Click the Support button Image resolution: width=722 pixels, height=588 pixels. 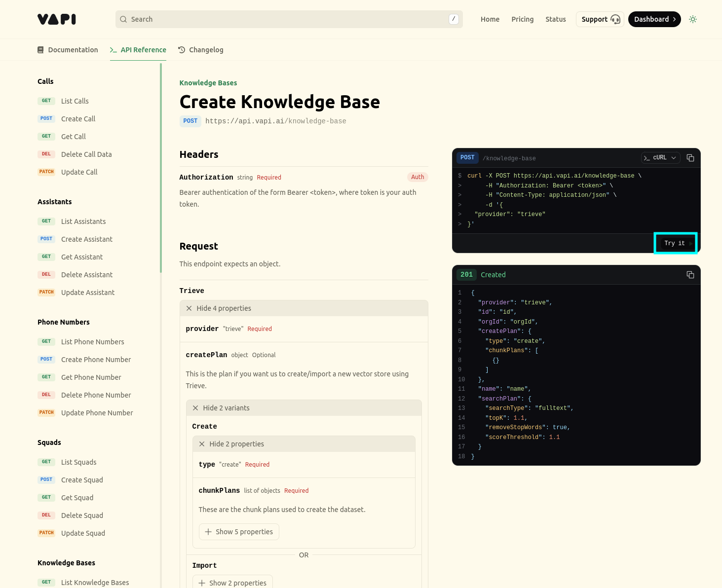pos(600,19)
